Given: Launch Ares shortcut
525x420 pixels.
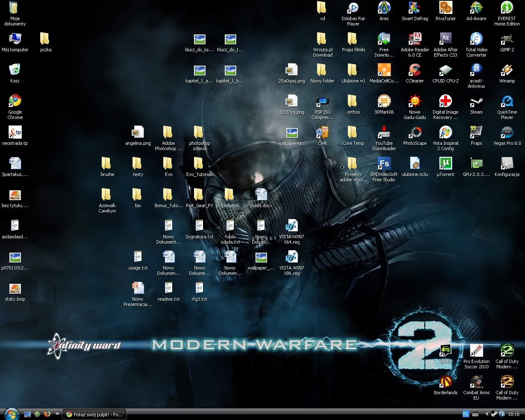Looking at the screenshot, I should 384,11.
